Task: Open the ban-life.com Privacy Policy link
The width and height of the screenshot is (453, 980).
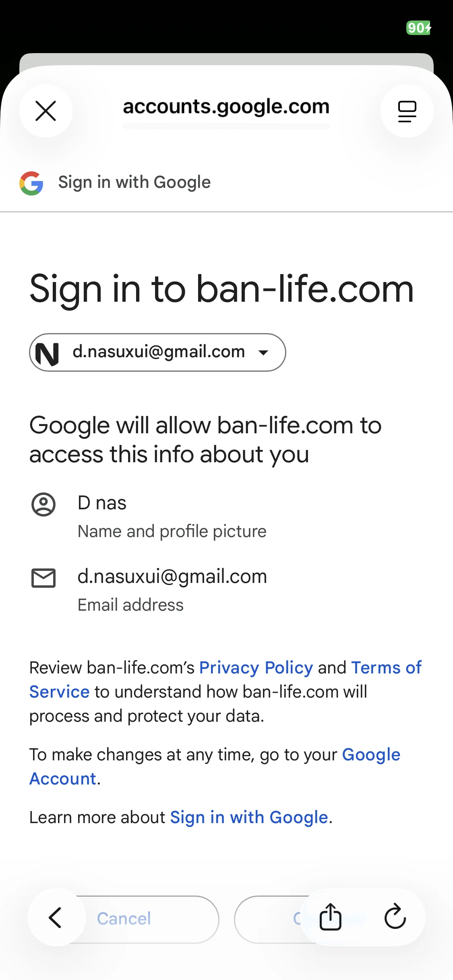Action: click(256, 668)
